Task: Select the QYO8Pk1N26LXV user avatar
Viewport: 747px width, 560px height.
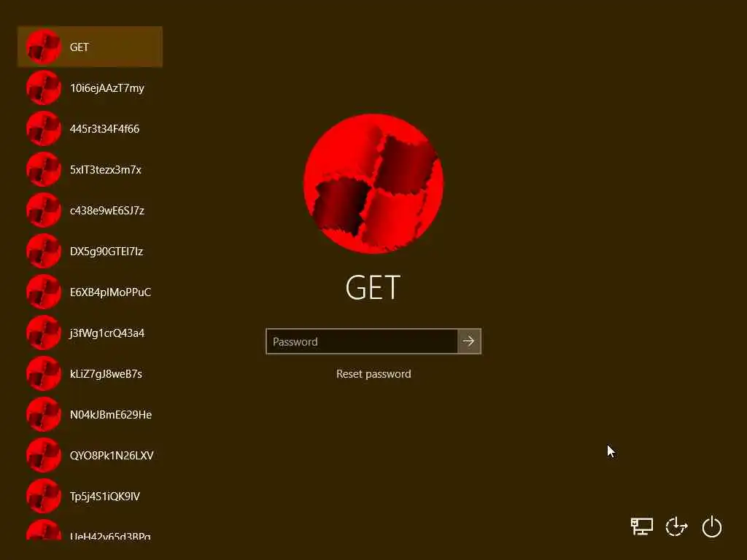Action: click(43, 455)
